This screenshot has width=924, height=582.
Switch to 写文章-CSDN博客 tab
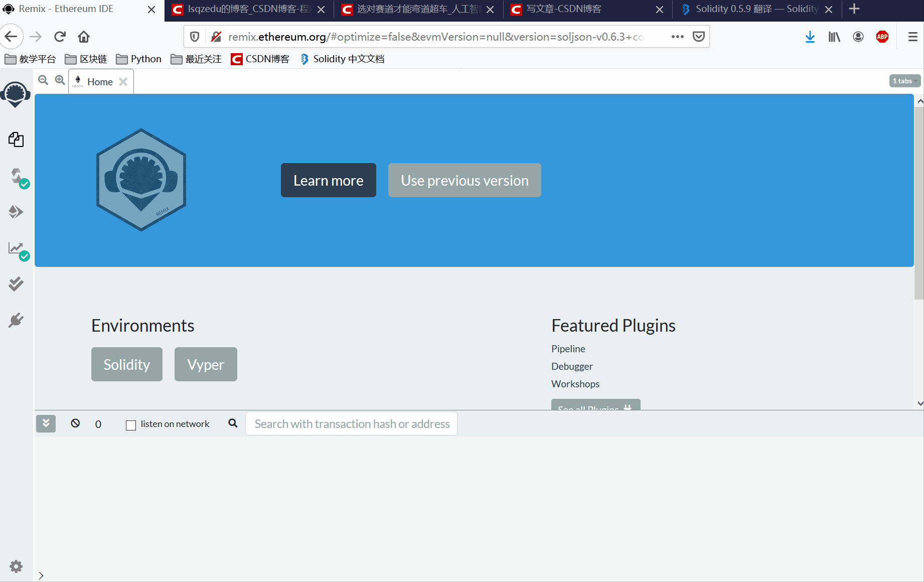[x=587, y=9]
